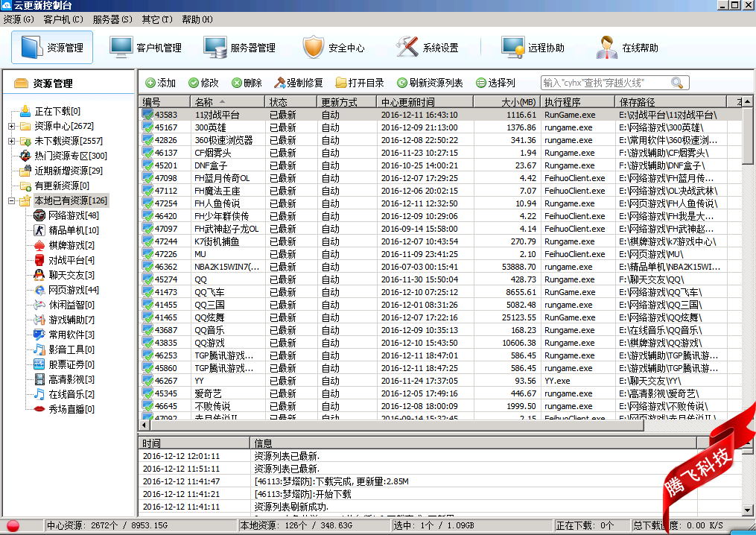Open 在线帮助 section
The height and width of the screenshot is (535, 756).
(627, 47)
